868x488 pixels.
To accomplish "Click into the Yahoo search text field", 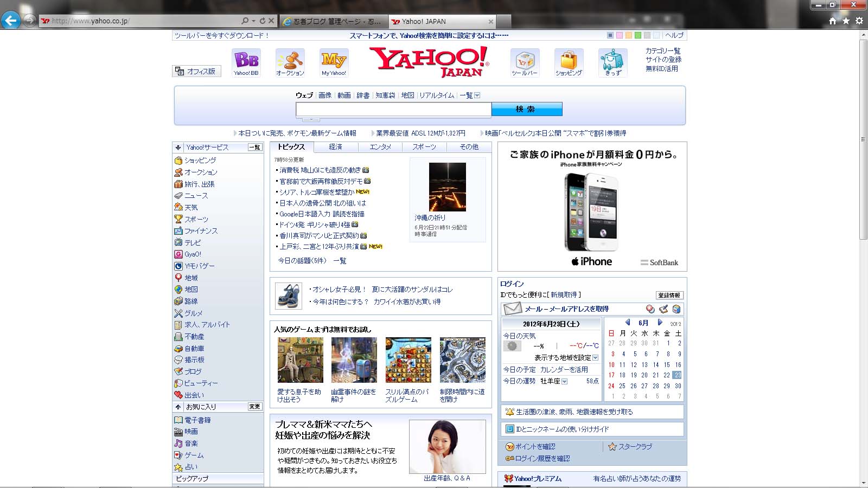I will 393,110.
